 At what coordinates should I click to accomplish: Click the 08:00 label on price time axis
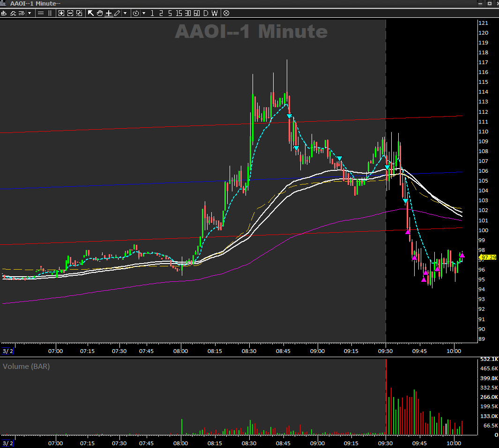click(180, 351)
